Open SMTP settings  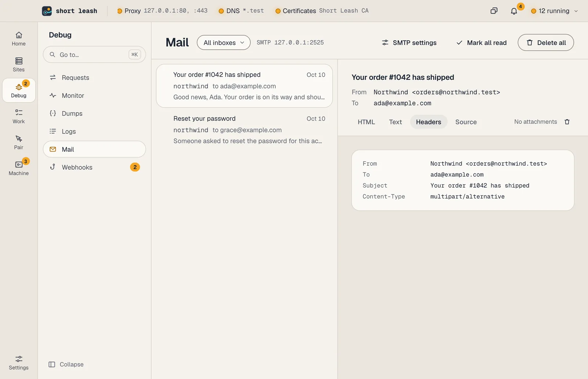point(409,43)
